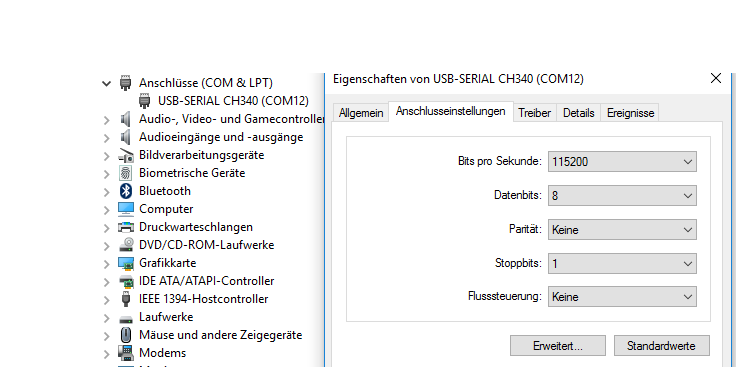The height and width of the screenshot is (367, 736).
Task: Select the Laufwerke tree item
Action: 166,317
